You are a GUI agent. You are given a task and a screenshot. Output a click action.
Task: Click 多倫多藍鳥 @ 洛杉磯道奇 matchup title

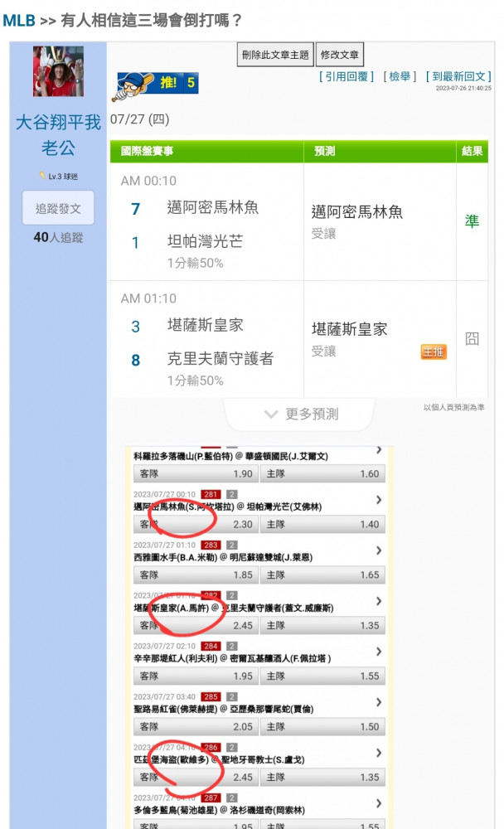coord(219,811)
